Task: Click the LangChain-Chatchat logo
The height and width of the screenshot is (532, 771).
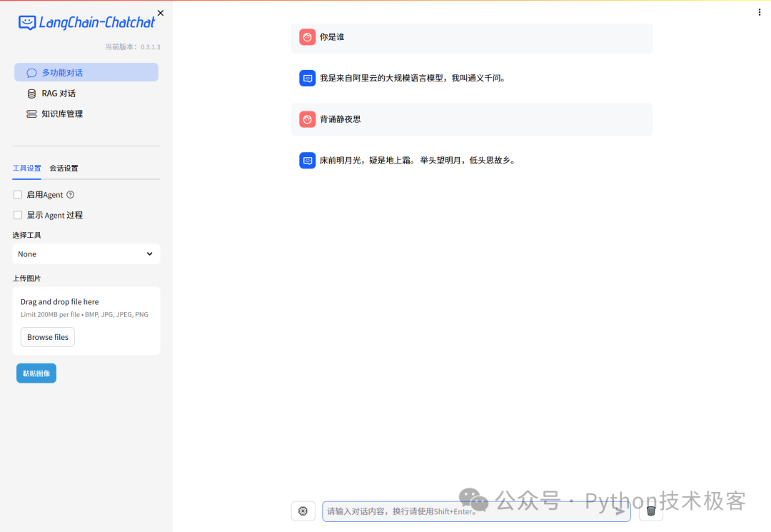Action: pyautogui.click(x=86, y=23)
